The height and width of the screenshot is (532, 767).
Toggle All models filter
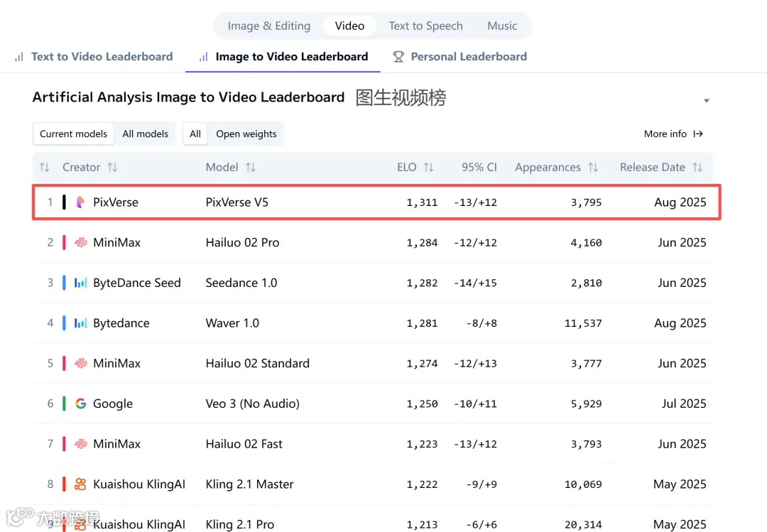(x=146, y=134)
